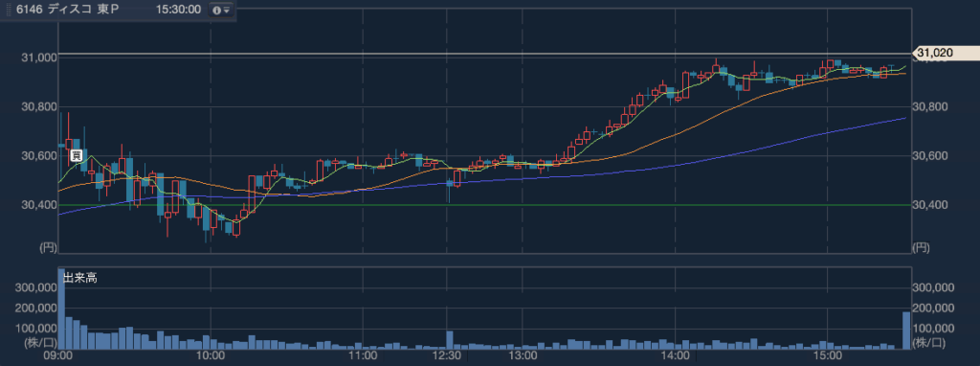Grab the panel drag handle beside 6146
Screen dimensions: 980x366
coord(9,10)
